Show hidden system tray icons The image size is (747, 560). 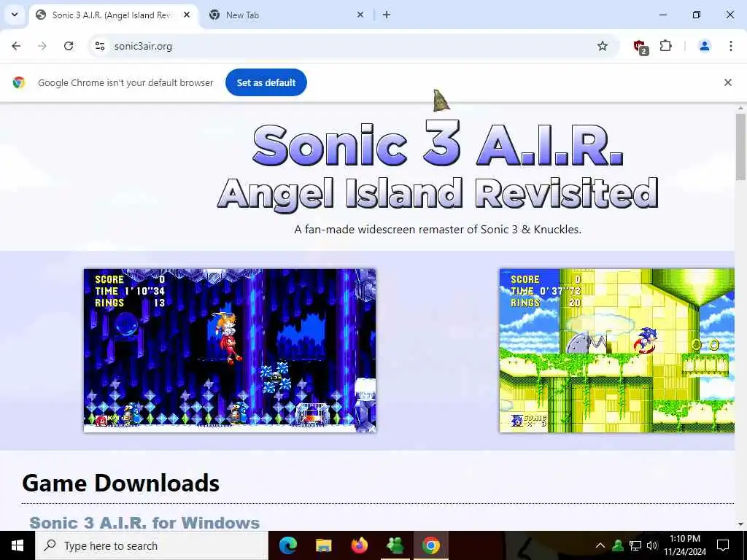coord(600,545)
